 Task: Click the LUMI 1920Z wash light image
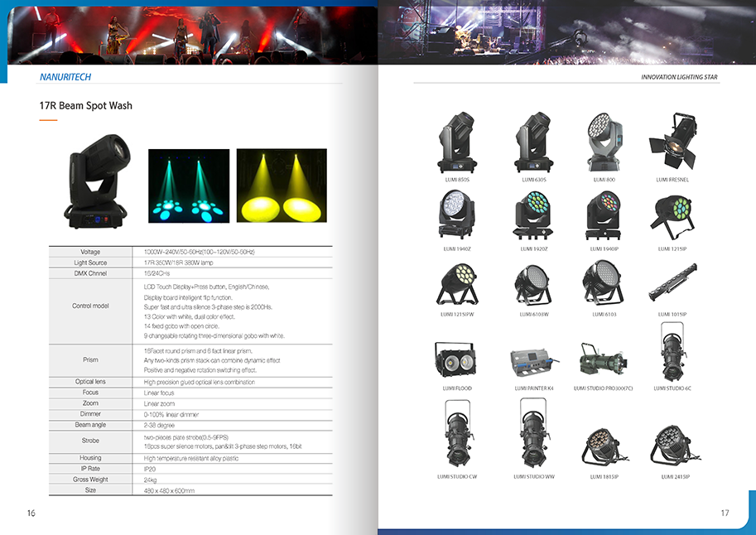(532, 217)
